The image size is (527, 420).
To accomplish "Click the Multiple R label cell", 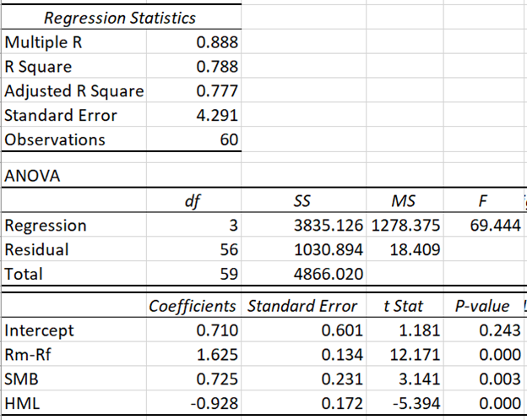I will 43,42.
